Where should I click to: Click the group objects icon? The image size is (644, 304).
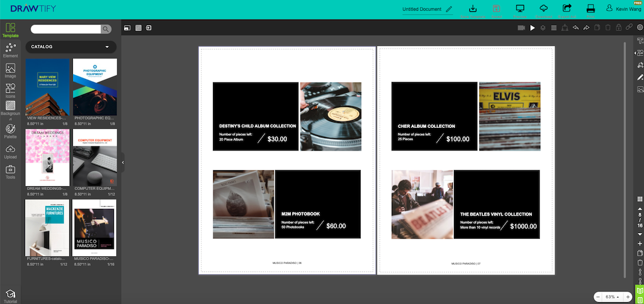(565, 28)
